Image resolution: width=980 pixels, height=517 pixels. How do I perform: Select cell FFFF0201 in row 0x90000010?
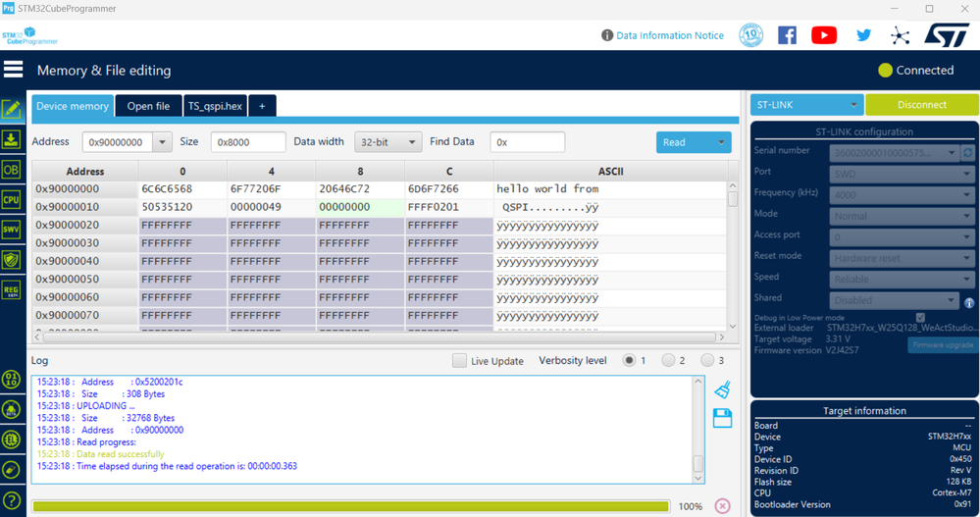[x=448, y=207]
